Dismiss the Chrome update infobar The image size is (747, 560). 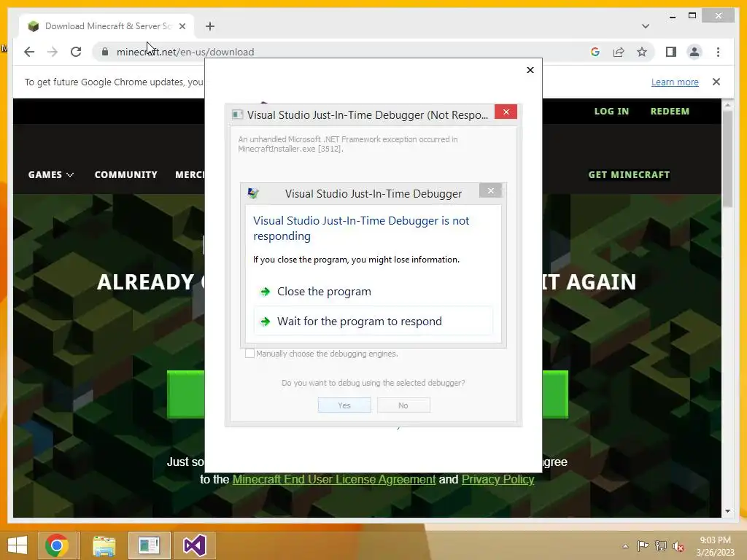(716, 82)
